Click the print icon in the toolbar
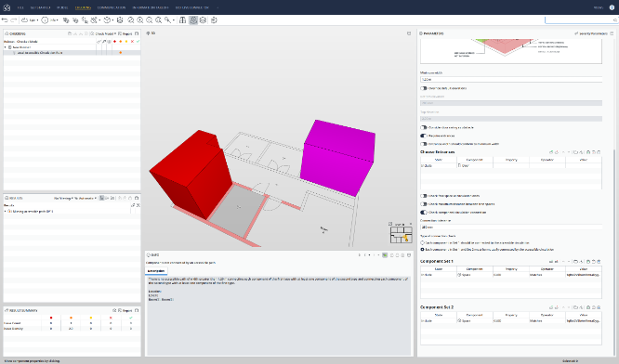 120,20
